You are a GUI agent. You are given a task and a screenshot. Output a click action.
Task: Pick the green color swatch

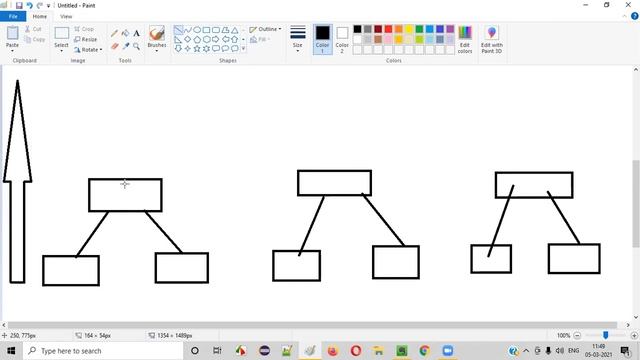click(419, 29)
